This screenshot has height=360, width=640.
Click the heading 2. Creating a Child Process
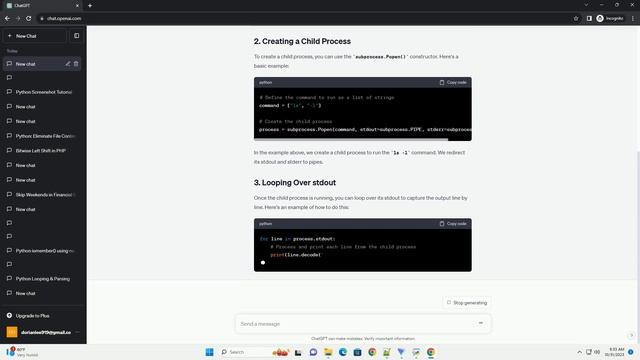click(x=302, y=41)
